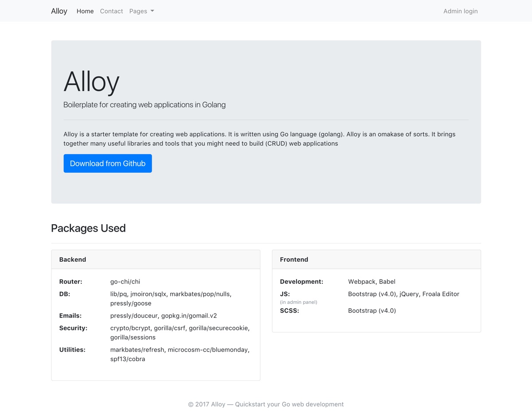The image size is (532, 415).
Task: Click the Frontend card header
Action: tap(376, 260)
